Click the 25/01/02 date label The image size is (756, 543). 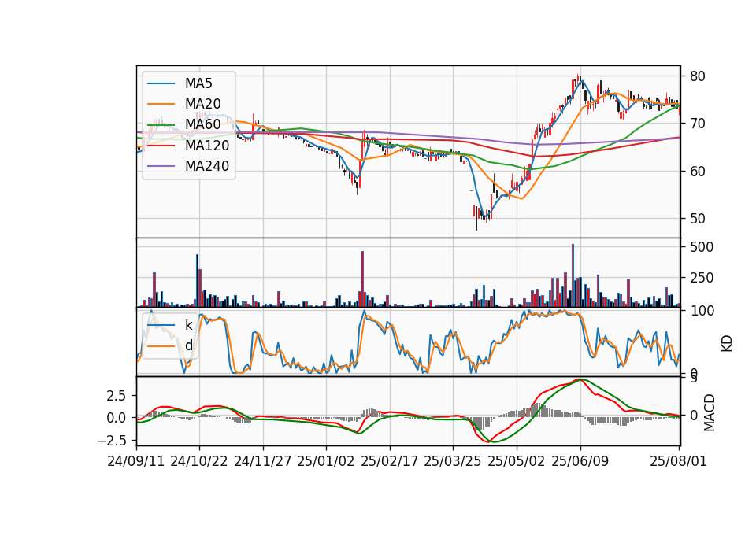tap(326, 461)
